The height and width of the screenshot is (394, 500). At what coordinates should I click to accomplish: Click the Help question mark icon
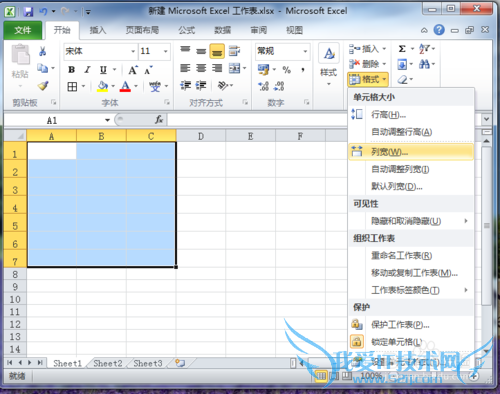tap(439, 30)
